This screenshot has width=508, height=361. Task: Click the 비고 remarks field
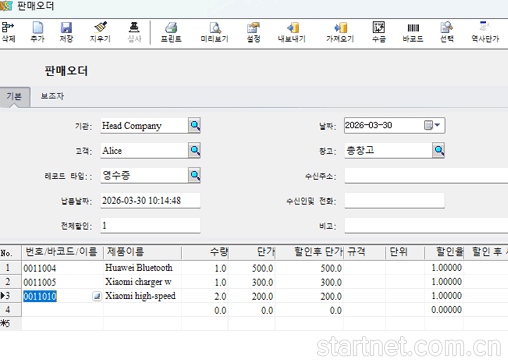pos(426,226)
